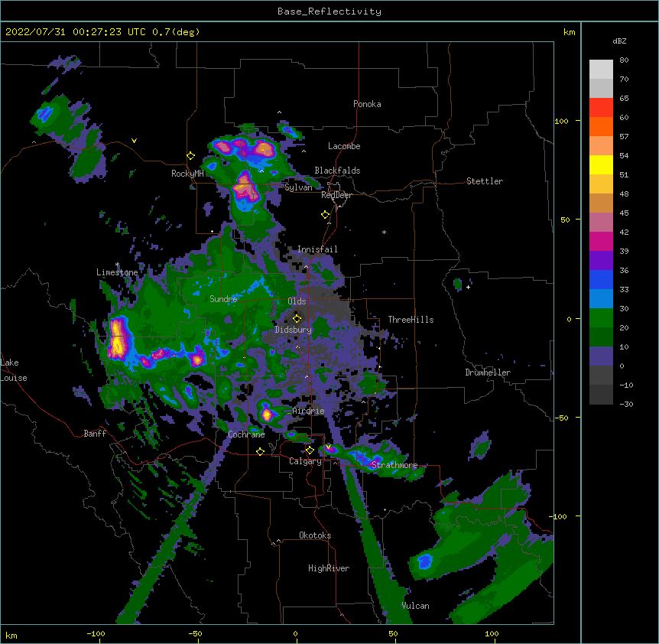Click the white plus marker north of Drumheller

468,287
